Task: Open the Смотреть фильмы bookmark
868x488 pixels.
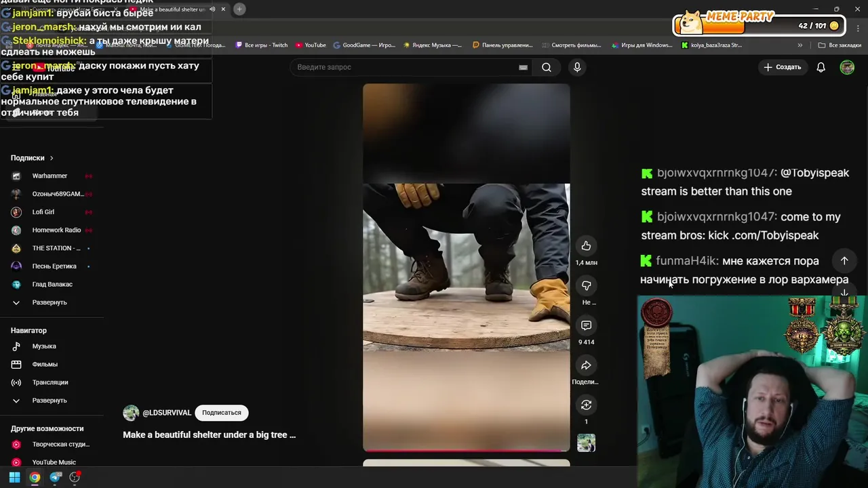Action: point(572,45)
